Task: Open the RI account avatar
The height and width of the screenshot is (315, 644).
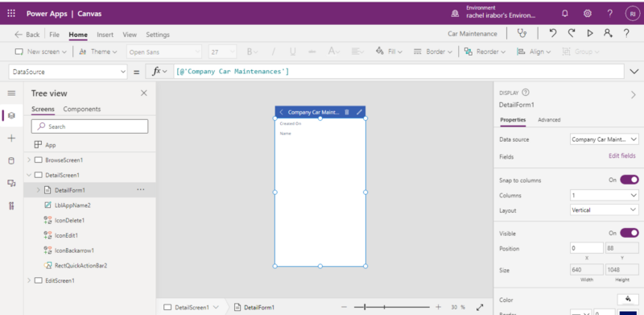Action: 633,14
